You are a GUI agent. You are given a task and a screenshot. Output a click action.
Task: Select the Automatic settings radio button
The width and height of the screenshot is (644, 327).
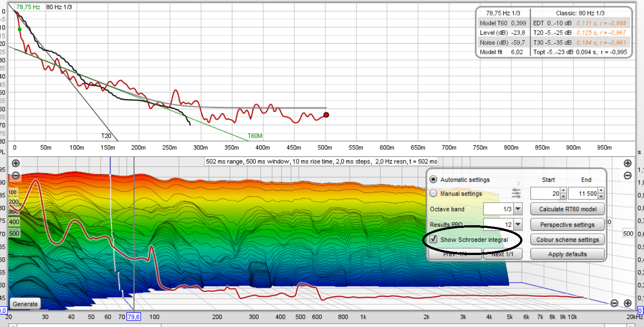434,179
